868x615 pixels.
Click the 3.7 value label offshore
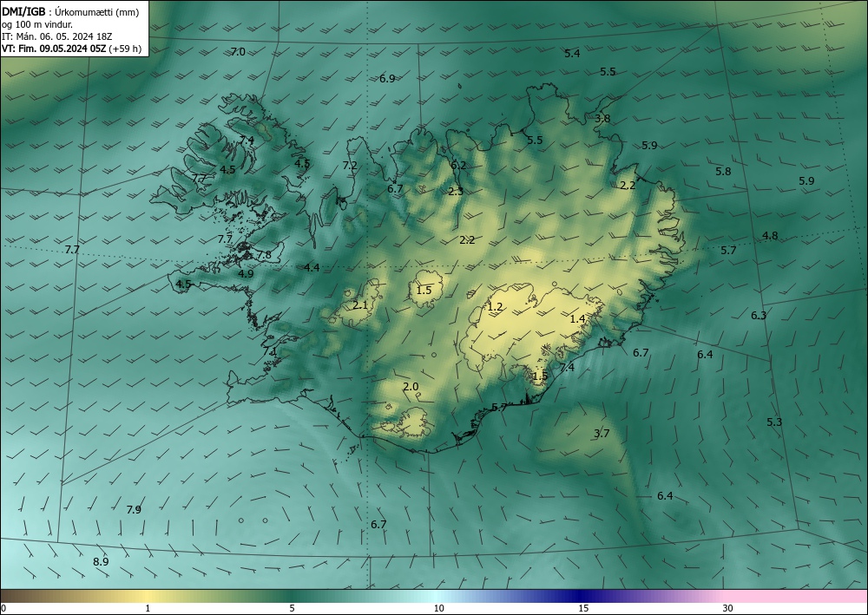pos(602,434)
